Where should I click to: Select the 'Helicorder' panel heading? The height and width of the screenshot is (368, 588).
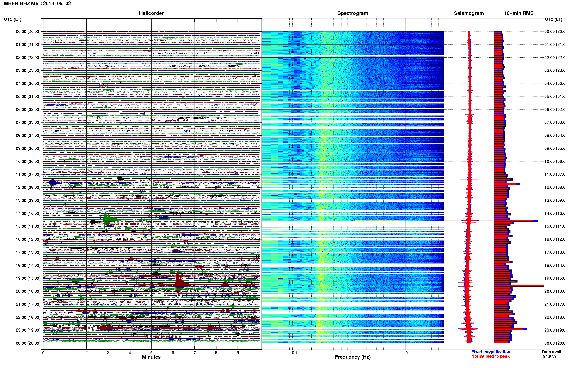151,13
